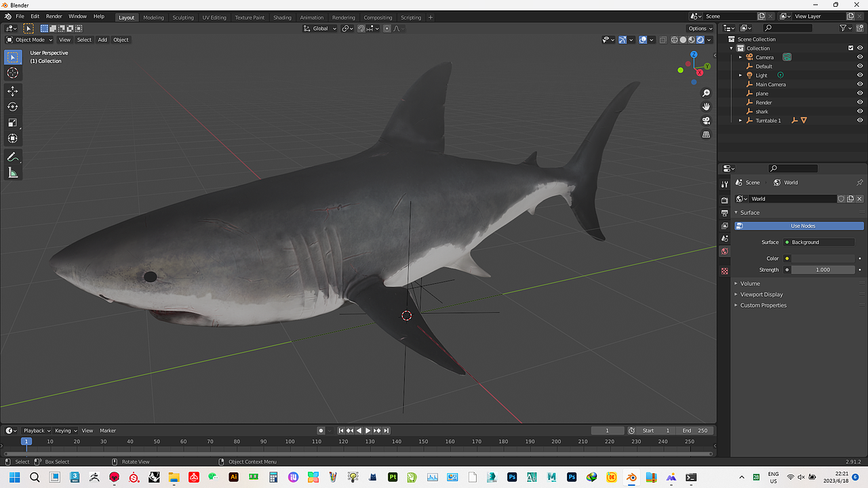The width and height of the screenshot is (868, 488).
Task: Select the Scale tool
Action: [13, 123]
